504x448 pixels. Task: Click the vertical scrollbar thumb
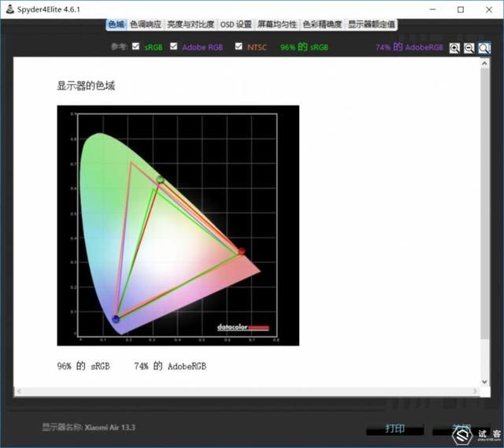click(x=484, y=203)
